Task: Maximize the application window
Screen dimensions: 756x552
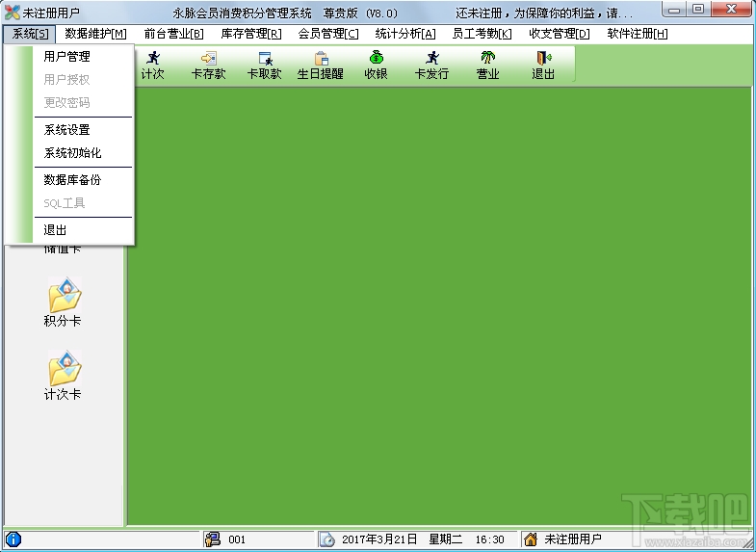Action: pyautogui.click(x=698, y=10)
